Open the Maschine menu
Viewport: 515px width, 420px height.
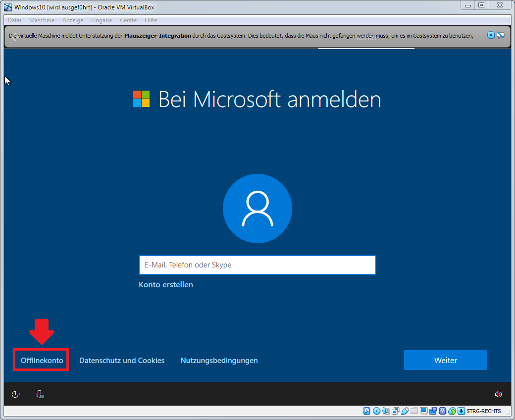click(42, 20)
